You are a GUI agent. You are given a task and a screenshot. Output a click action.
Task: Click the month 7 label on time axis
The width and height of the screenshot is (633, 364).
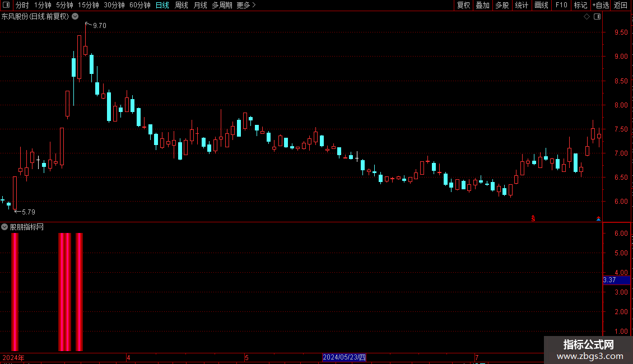coord(477,357)
